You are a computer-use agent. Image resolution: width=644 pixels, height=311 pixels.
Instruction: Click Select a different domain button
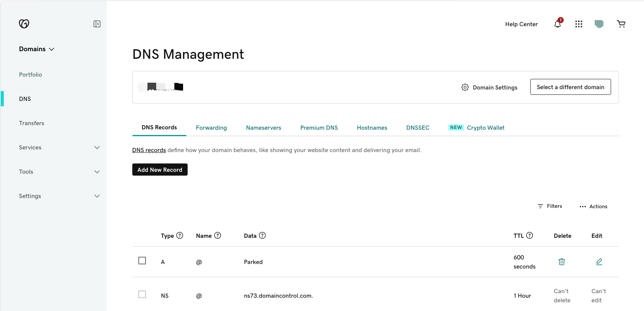(x=570, y=87)
